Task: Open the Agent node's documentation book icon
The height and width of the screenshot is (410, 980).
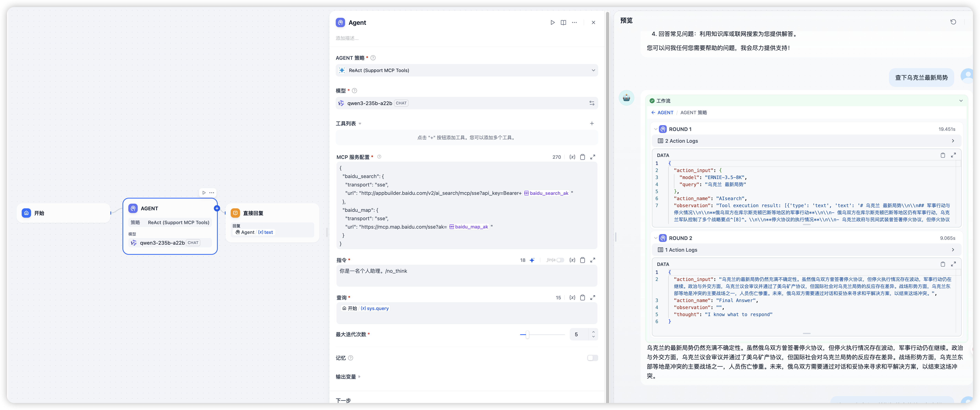Action: pyautogui.click(x=563, y=22)
